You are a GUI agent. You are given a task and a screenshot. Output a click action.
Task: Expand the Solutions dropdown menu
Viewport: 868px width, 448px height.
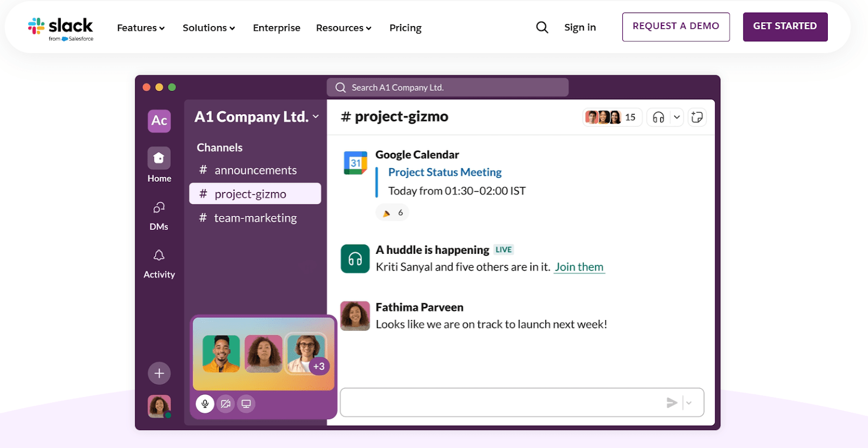pyautogui.click(x=209, y=28)
